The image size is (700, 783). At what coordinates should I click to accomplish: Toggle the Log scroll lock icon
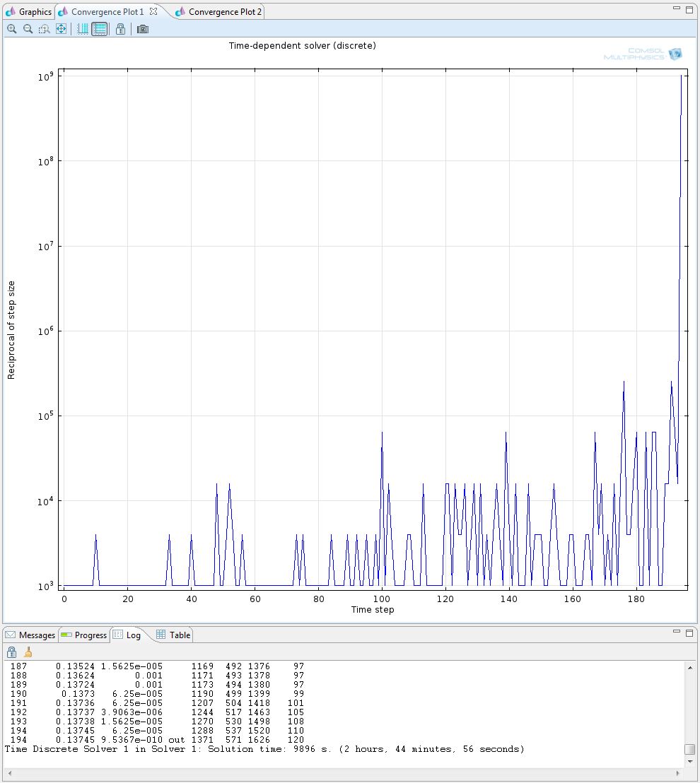pyautogui.click(x=11, y=652)
